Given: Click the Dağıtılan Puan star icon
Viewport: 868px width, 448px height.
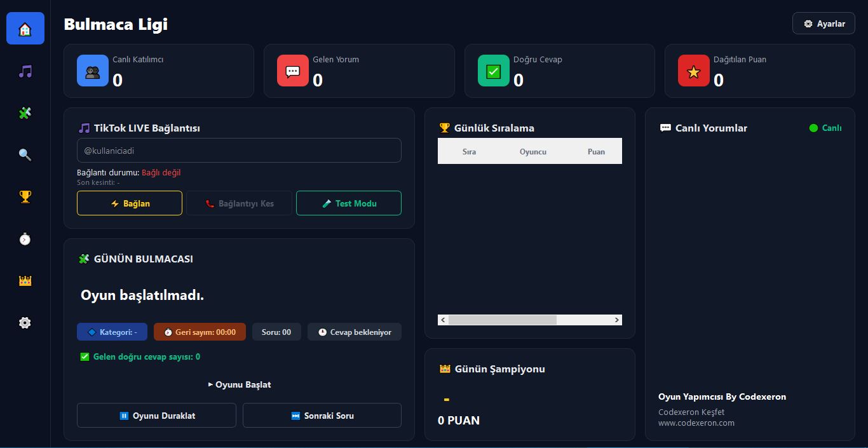Looking at the screenshot, I should [694, 71].
